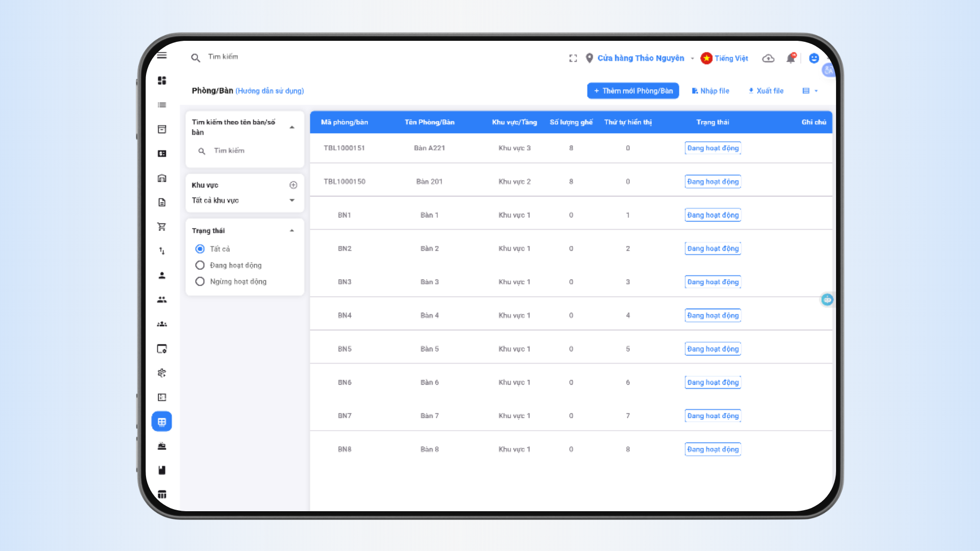Open the user profile smiley icon
Image resolution: width=980 pixels, height=551 pixels.
tap(814, 58)
